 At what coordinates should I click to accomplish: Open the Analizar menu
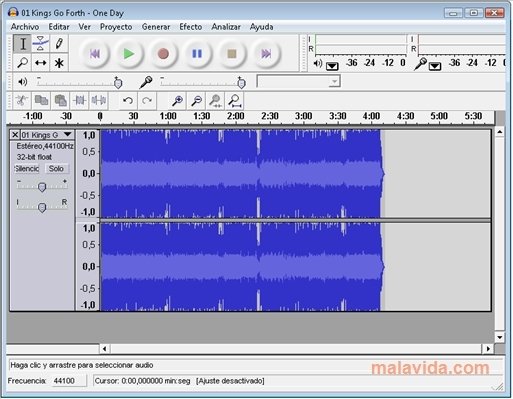coord(226,27)
